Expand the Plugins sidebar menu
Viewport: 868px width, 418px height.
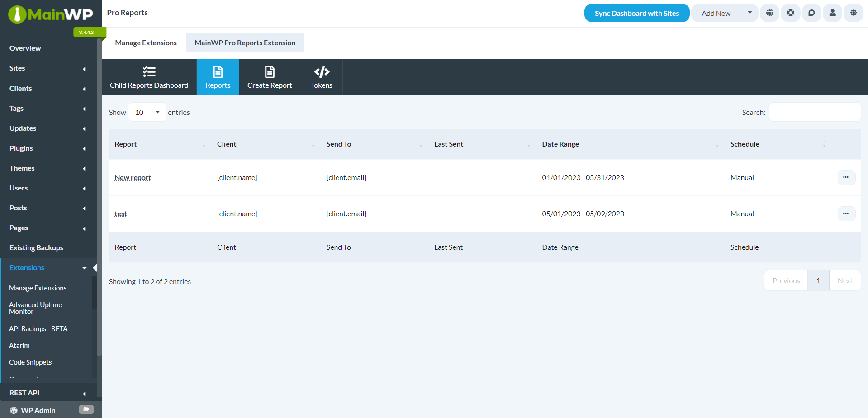(48, 148)
